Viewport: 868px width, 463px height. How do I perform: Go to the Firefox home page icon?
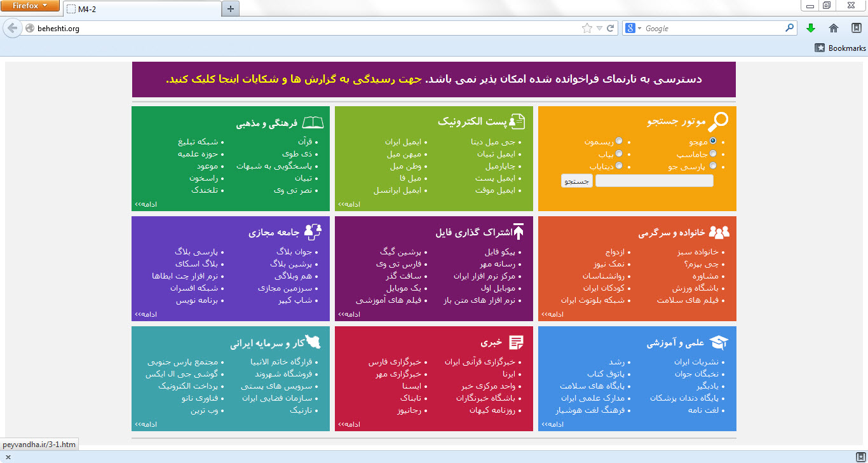pyautogui.click(x=834, y=28)
